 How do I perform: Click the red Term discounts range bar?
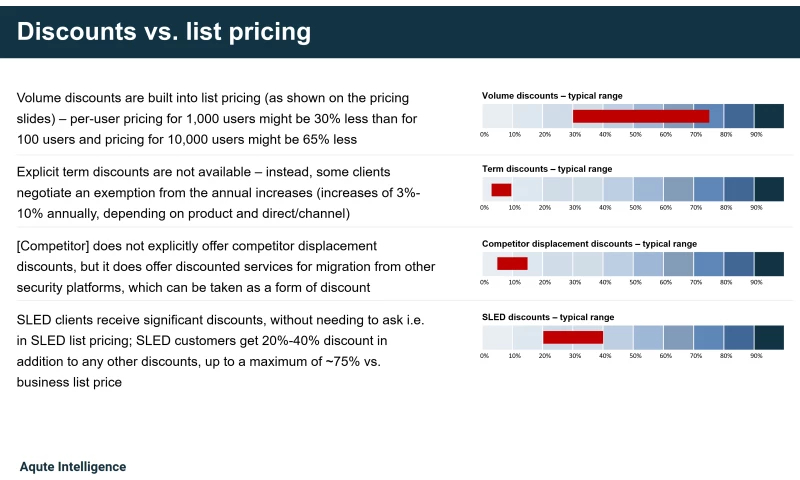pos(501,190)
